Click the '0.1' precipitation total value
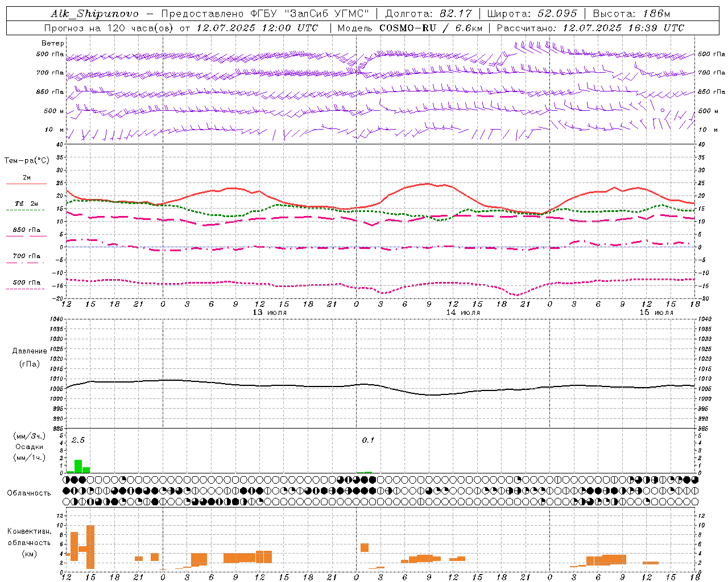 coord(368,440)
